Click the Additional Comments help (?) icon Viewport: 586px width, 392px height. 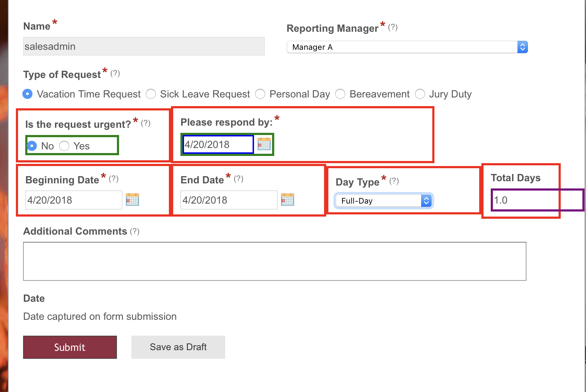(135, 231)
